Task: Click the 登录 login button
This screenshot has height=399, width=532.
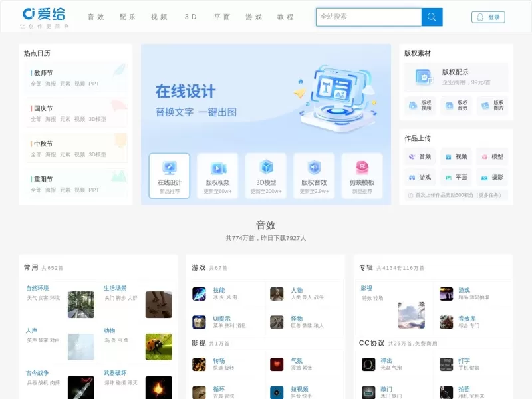Action: pos(488,16)
